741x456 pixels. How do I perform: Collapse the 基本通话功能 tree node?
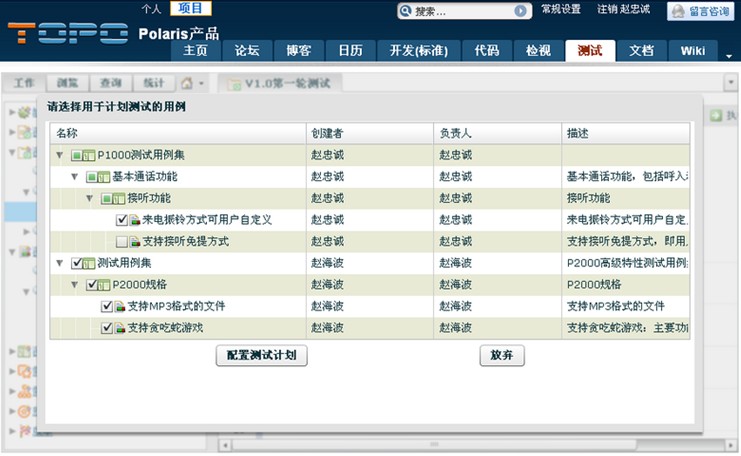(x=74, y=177)
